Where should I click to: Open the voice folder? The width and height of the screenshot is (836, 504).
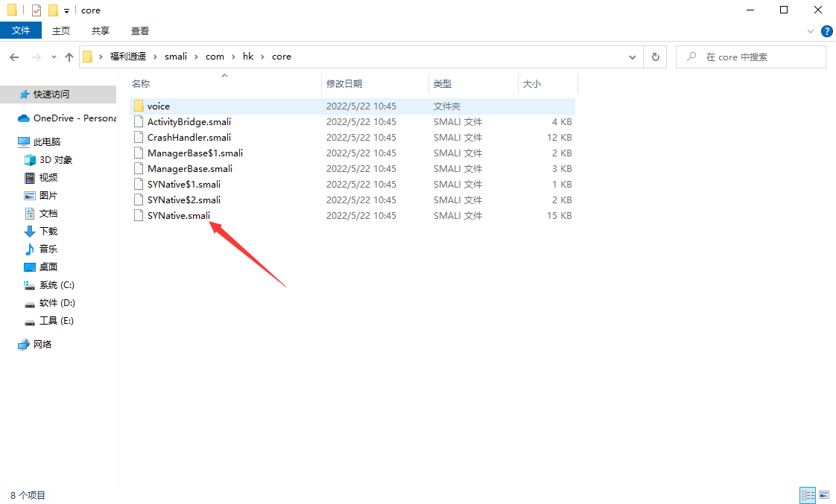(158, 106)
